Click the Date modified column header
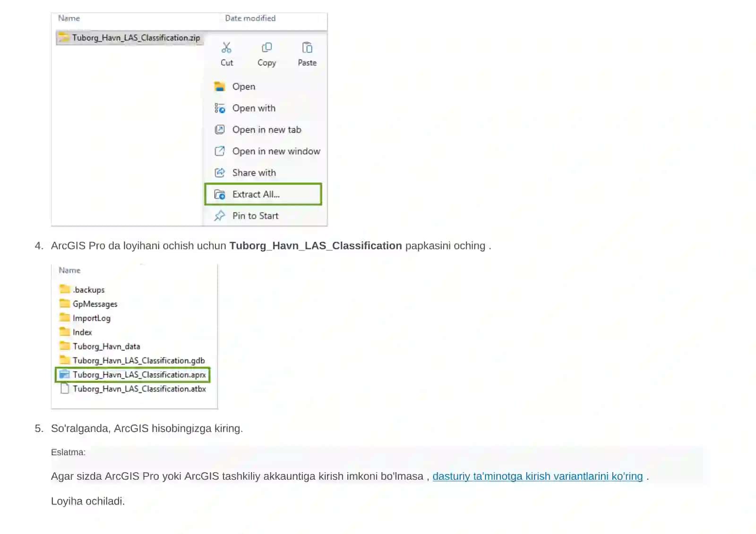Image resolution: width=756 pixels, height=534 pixels. point(250,18)
